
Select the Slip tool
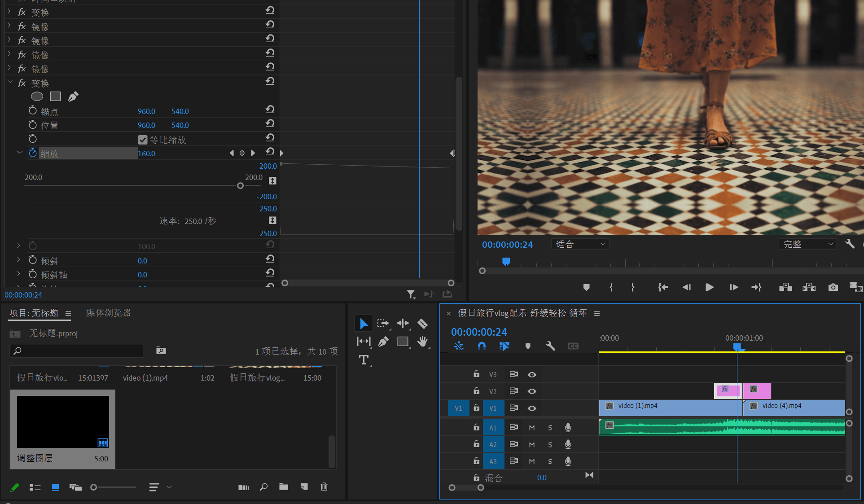click(364, 342)
